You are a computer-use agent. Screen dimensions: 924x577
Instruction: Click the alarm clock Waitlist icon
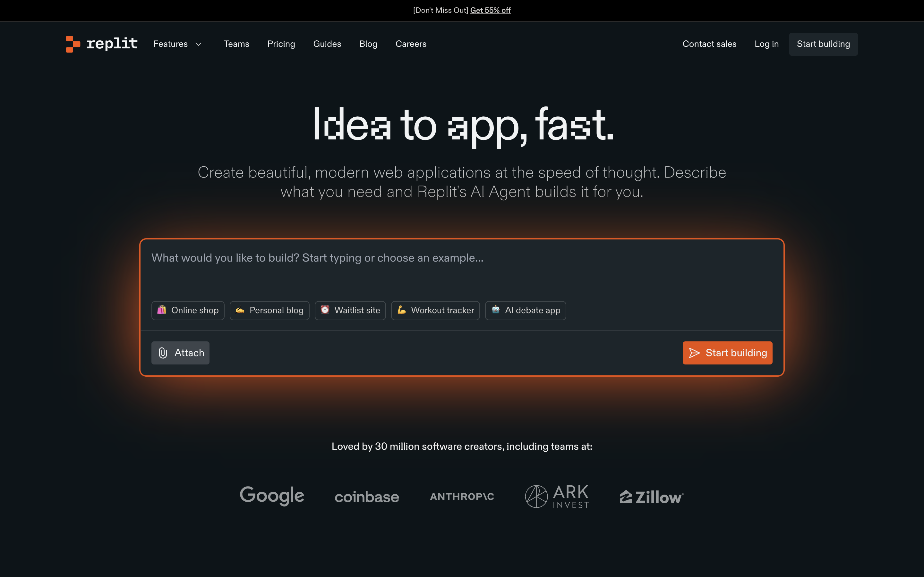click(325, 309)
